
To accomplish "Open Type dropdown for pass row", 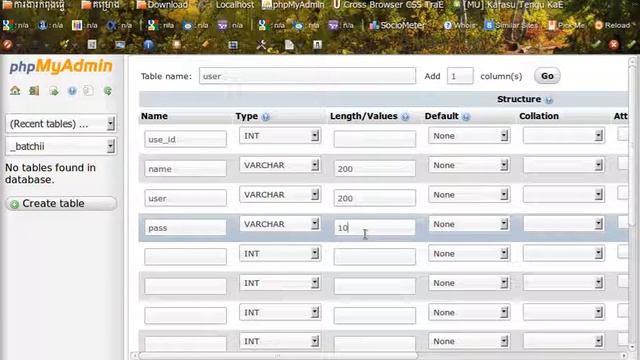I will tap(280, 224).
